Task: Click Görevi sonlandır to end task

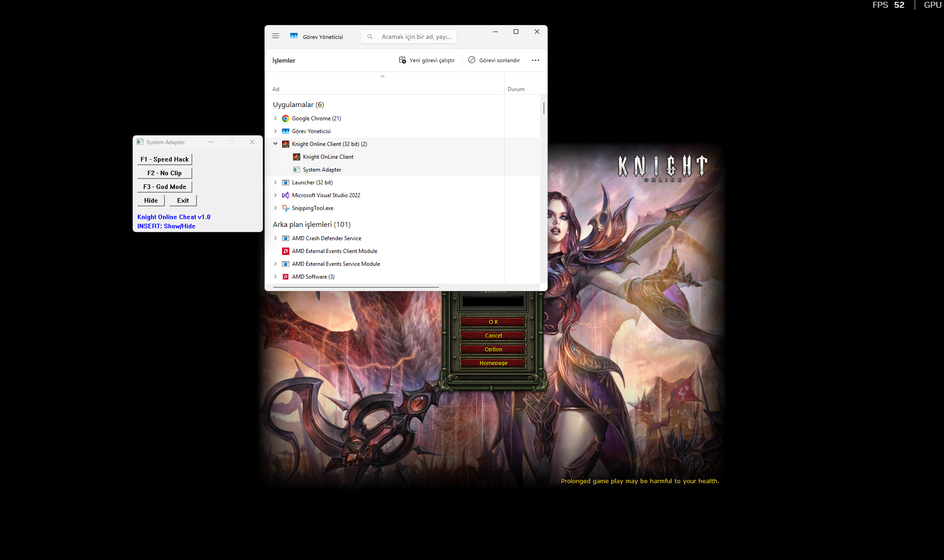Action: (x=494, y=60)
